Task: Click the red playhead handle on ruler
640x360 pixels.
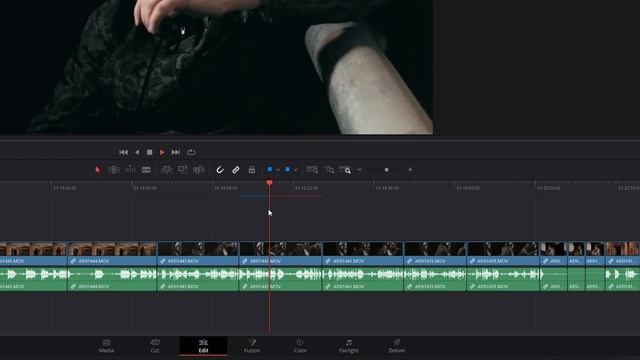Action: (269, 183)
